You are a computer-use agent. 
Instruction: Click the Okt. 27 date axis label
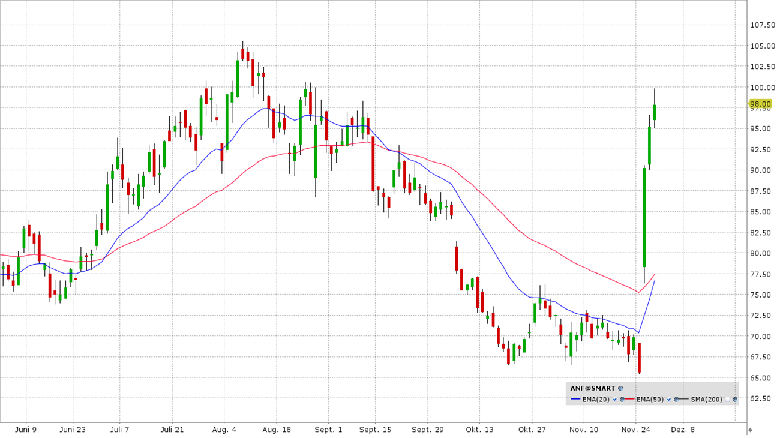click(532, 430)
